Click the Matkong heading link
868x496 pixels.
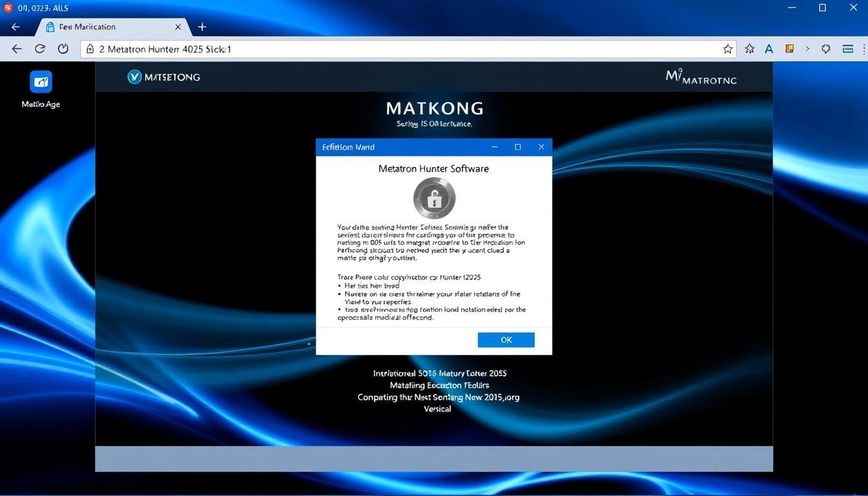[433, 108]
